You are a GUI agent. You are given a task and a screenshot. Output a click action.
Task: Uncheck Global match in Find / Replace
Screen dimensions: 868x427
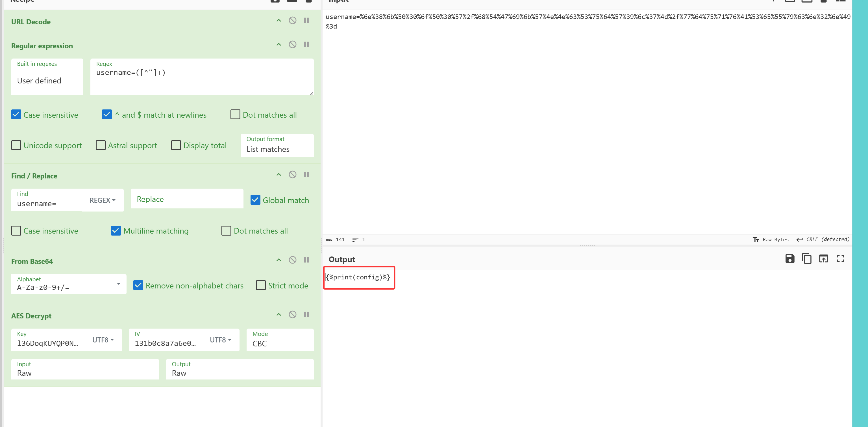[x=255, y=200]
